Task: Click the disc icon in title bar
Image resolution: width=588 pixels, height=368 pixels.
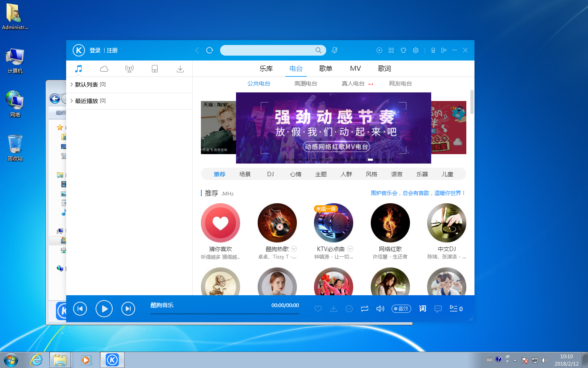Action: (x=379, y=50)
